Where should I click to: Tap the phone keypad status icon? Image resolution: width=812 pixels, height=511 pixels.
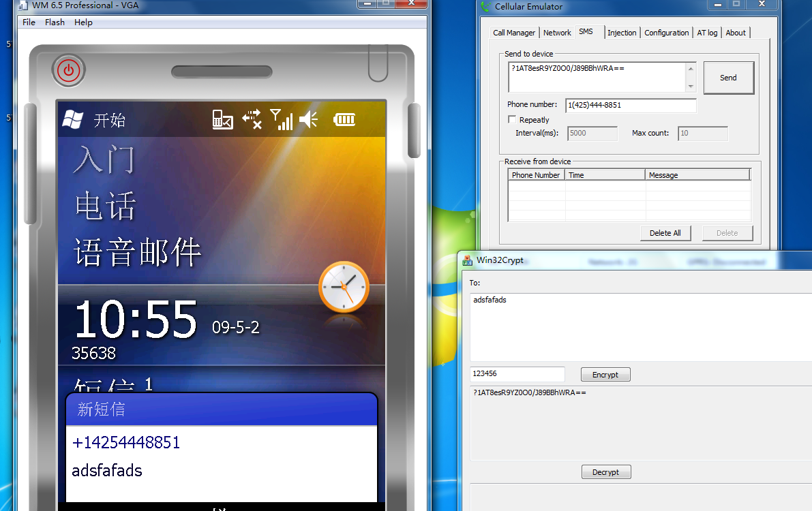pyautogui.click(x=223, y=120)
